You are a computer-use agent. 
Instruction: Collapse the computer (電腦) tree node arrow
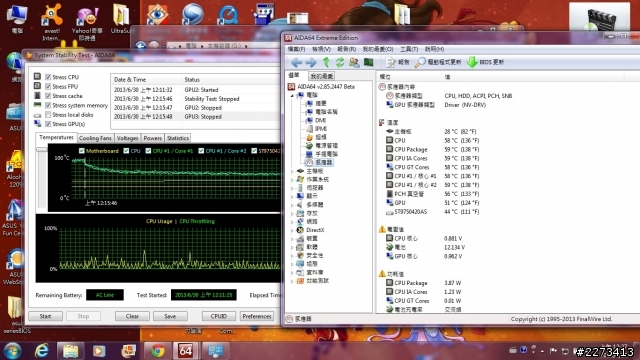(292, 95)
